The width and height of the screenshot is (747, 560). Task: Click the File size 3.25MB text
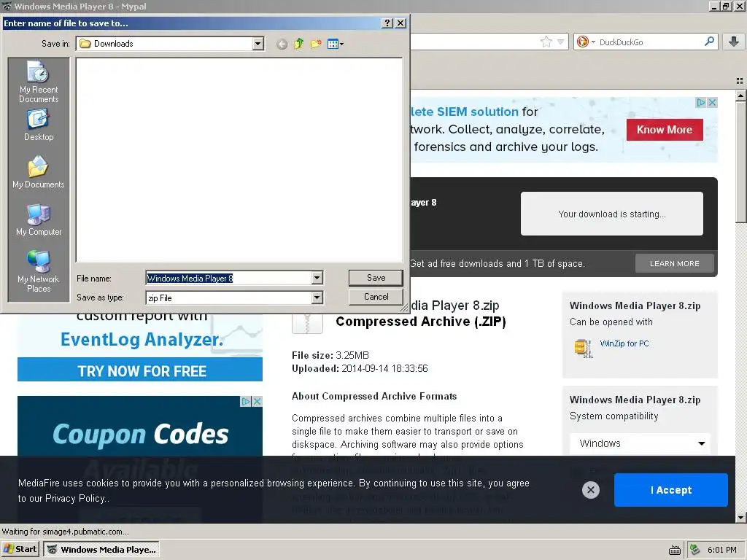(x=330, y=355)
